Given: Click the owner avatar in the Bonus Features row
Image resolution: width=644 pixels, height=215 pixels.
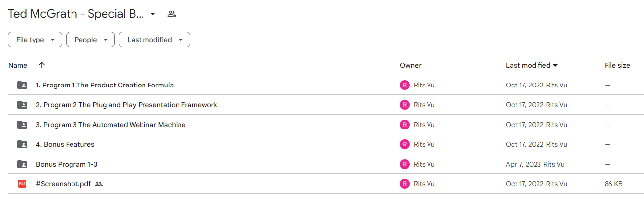Looking at the screenshot, I should click(405, 144).
